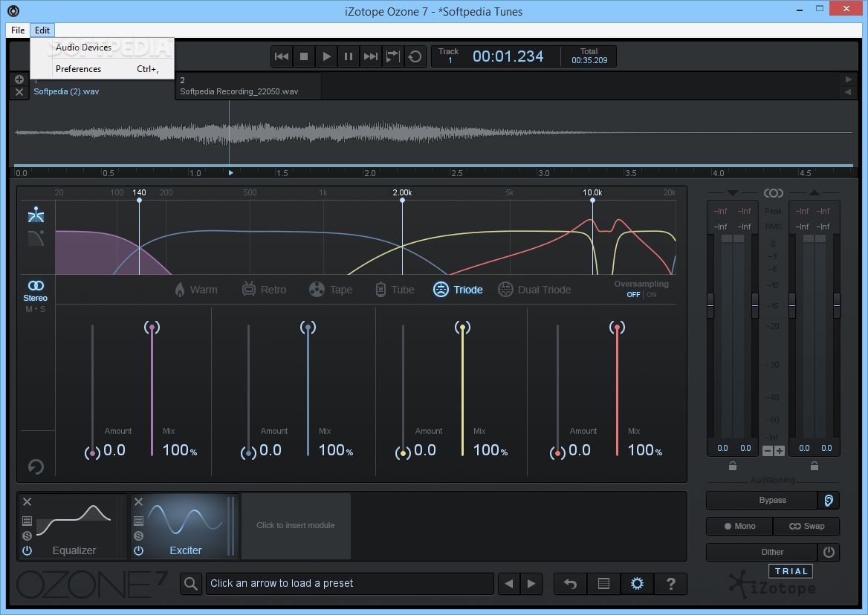Click the Bypass button
This screenshot has height=615, width=868.
(x=762, y=500)
